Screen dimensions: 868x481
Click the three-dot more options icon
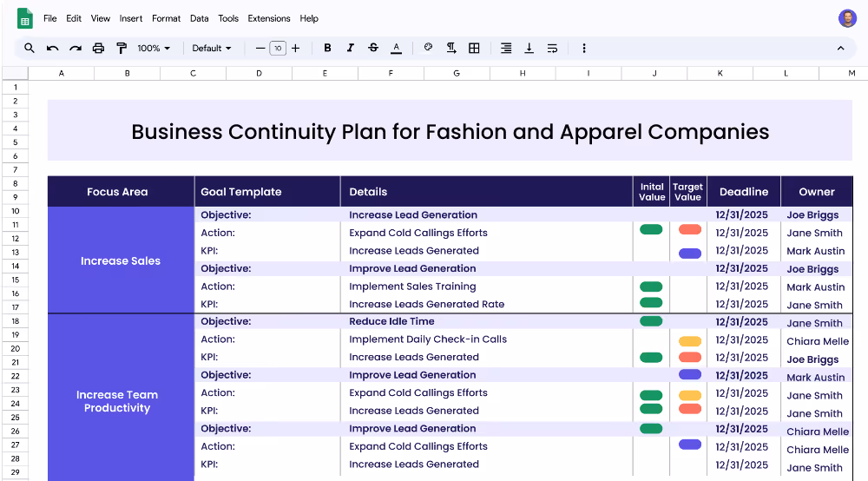point(584,49)
